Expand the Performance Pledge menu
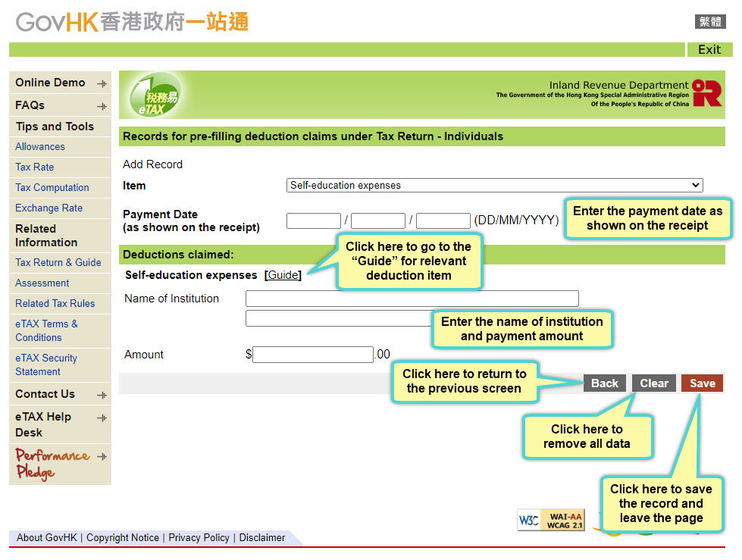Screen dimensions: 742x560 coord(60,464)
